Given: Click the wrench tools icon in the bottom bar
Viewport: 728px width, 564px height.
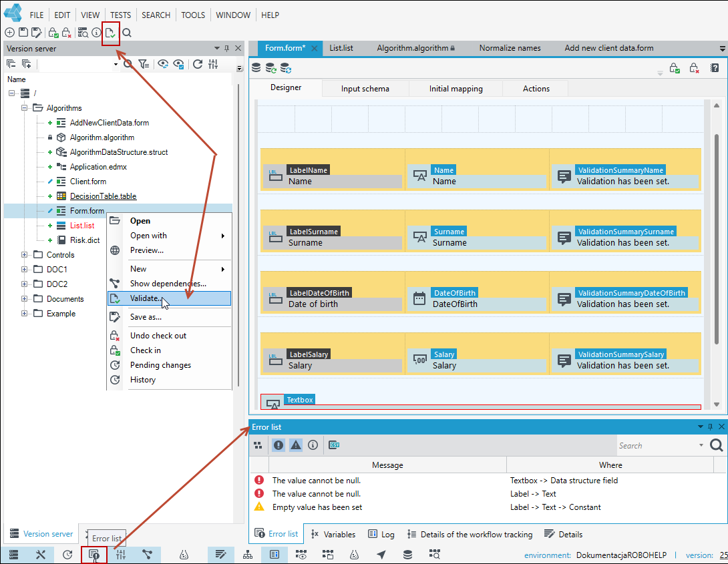Looking at the screenshot, I should [x=41, y=554].
